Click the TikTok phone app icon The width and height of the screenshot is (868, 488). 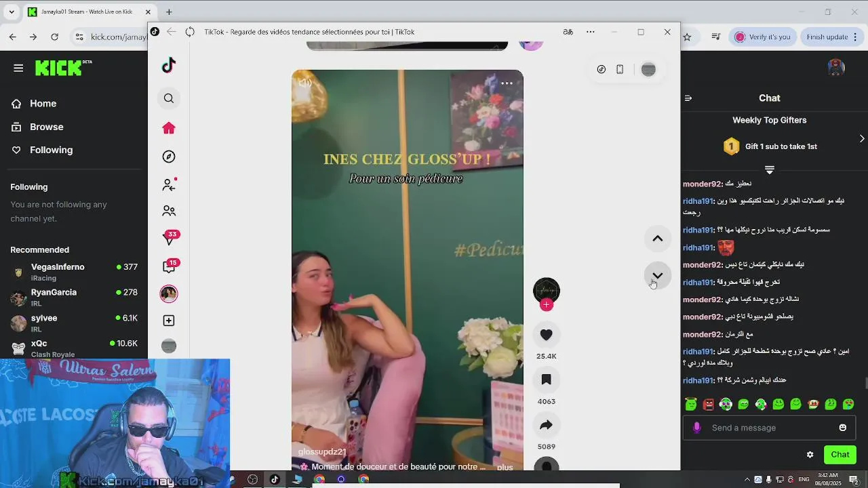click(620, 69)
